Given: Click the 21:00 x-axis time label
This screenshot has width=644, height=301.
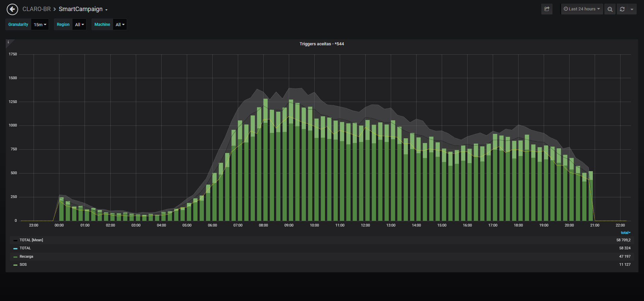Looking at the screenshot, I should tap(595, 225).
